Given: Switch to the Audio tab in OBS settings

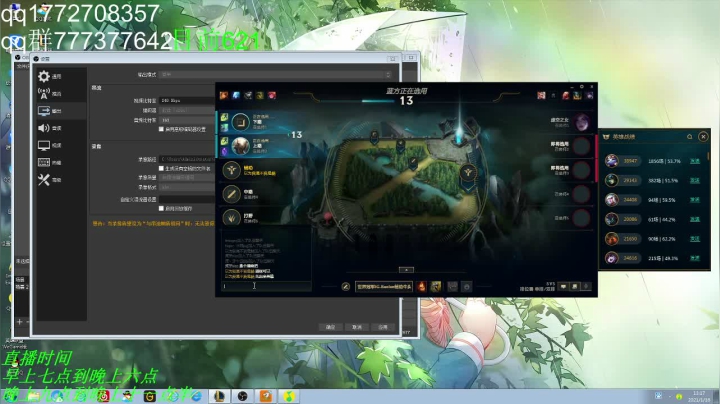Looking at the screenshot, I should pos(61,128).
